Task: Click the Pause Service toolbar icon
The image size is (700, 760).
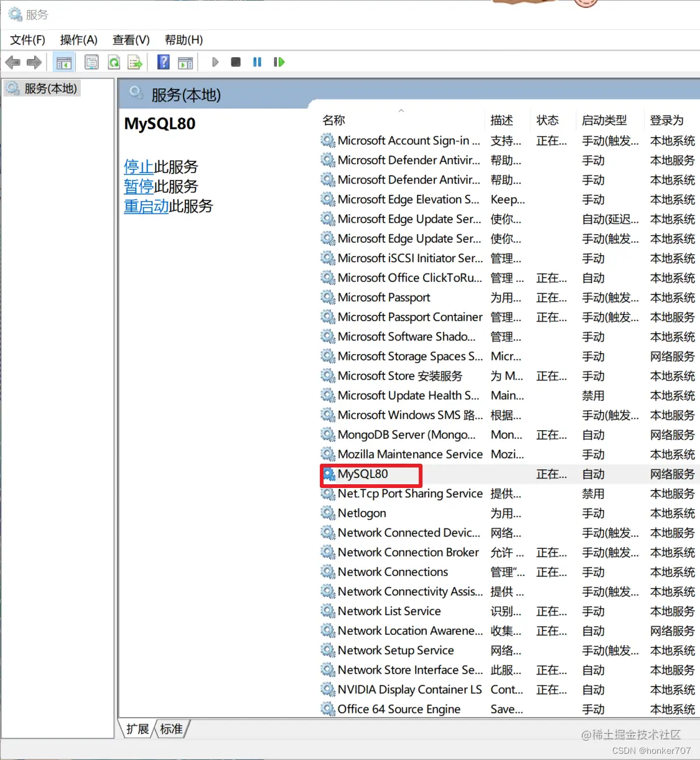Action: (x=257, y=62)
